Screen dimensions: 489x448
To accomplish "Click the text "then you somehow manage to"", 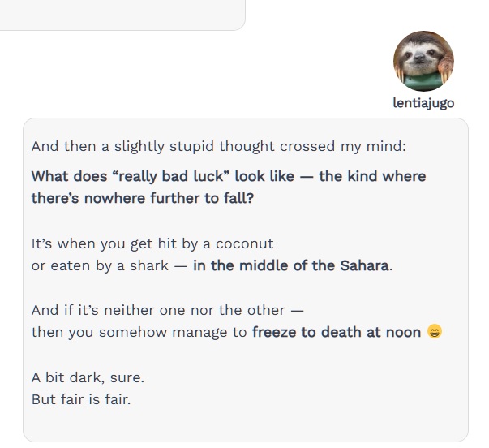I will coord(139,332).
